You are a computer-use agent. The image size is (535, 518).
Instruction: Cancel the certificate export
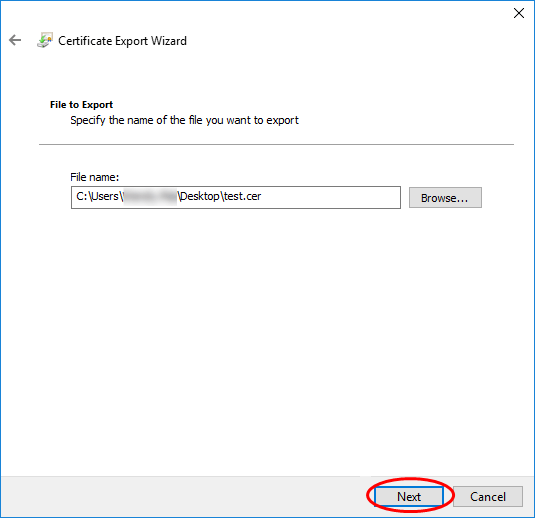click(488, 497)
